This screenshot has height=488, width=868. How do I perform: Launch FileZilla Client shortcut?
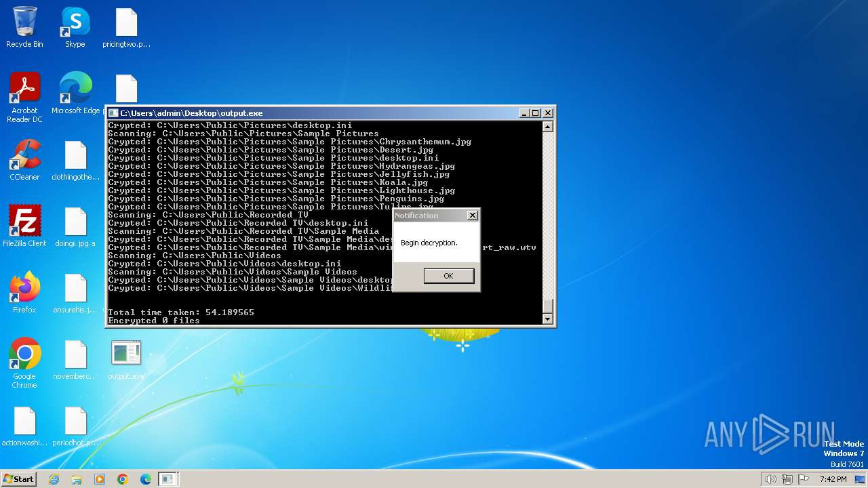(24, 226)
